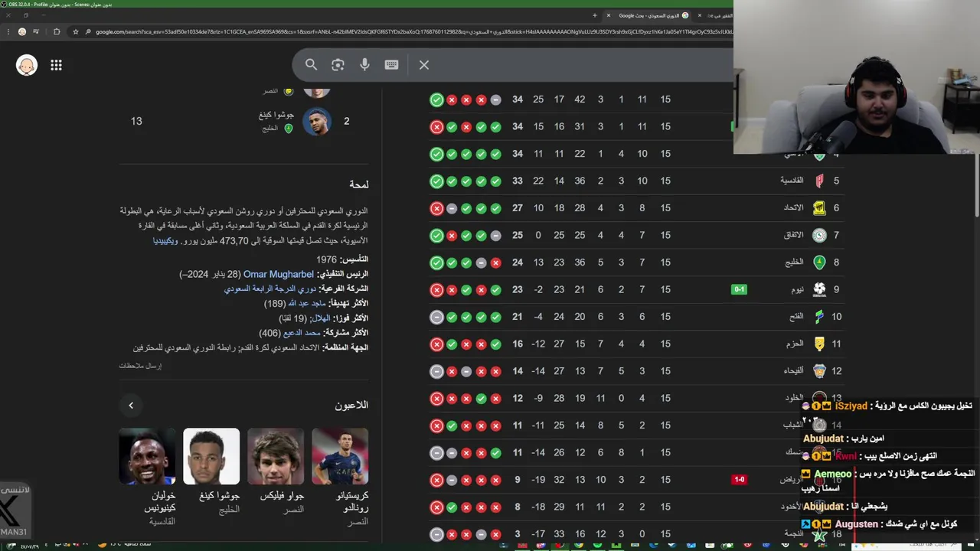Click the الخليج club logo in standings
Screen dimensions: 980x551
pos(819,262)
